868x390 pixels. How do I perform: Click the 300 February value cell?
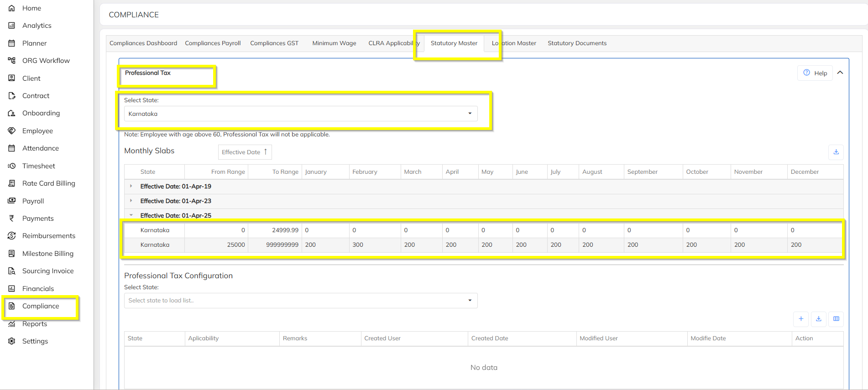coord(375,245)
